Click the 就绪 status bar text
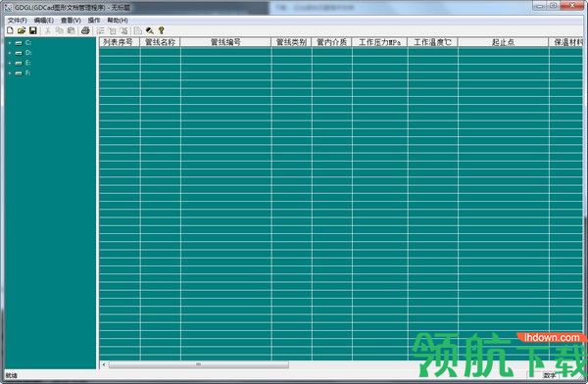Screen dimensions: 588x384 point(11,375)
